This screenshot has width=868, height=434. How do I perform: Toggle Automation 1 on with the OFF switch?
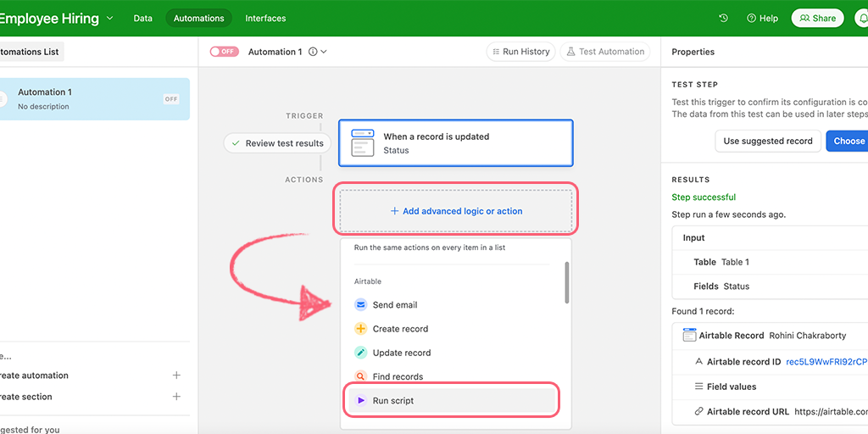tap(224, 52)
